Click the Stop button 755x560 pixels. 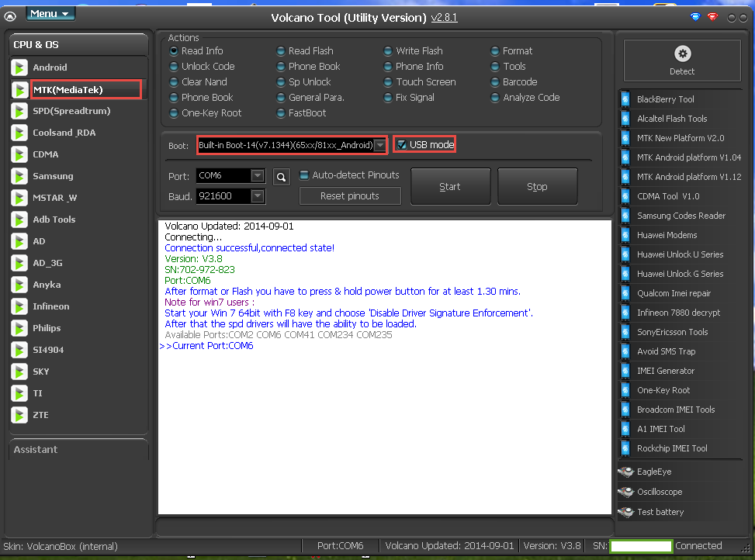537,187
